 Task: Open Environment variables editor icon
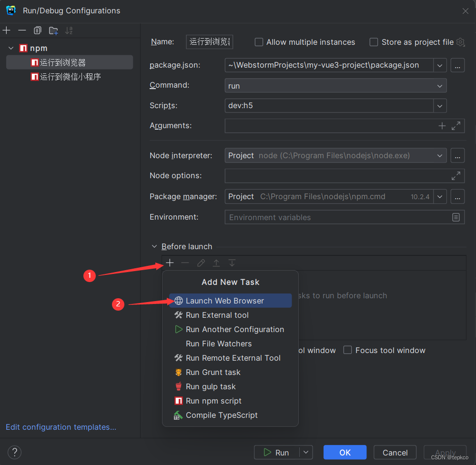[x=456, y=217]
